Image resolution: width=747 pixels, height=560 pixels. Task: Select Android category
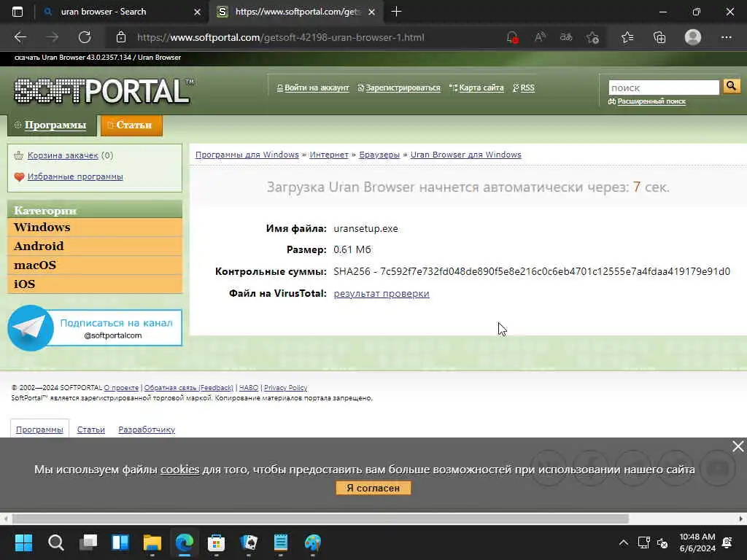(95, 246)
